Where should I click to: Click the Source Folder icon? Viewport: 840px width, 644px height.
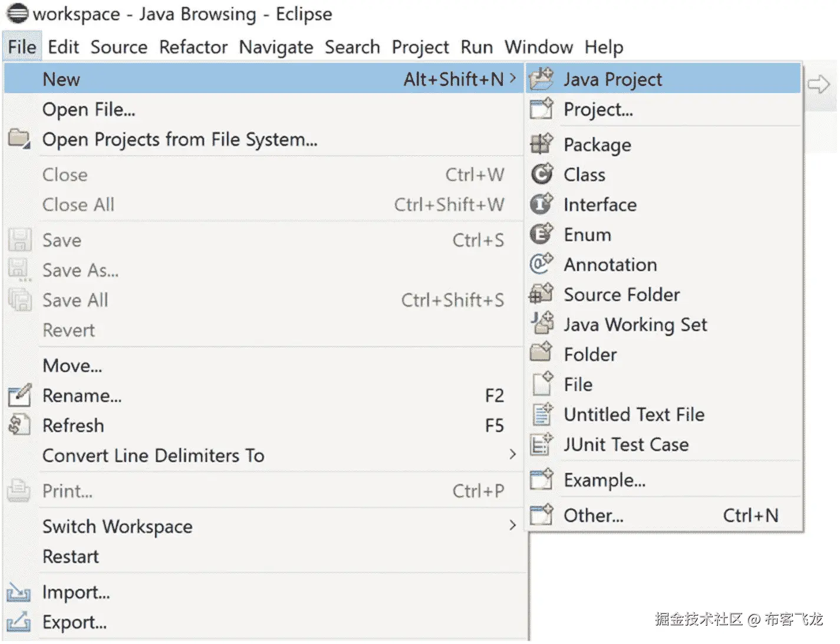[541, 294]
